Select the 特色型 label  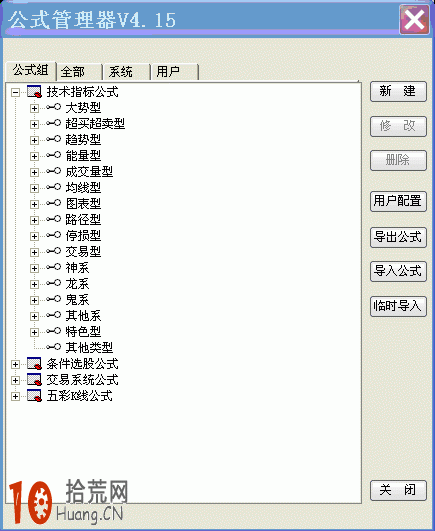tap(83, 331)
